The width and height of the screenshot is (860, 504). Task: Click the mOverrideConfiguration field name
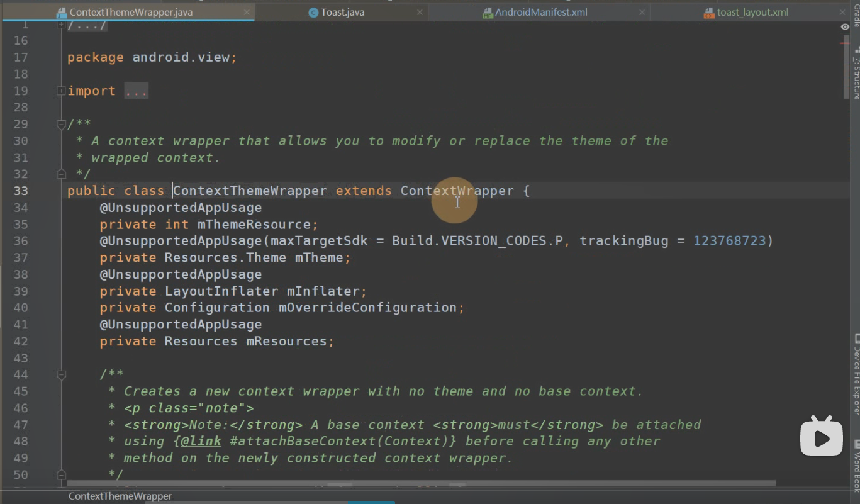[x=367, y=308]
